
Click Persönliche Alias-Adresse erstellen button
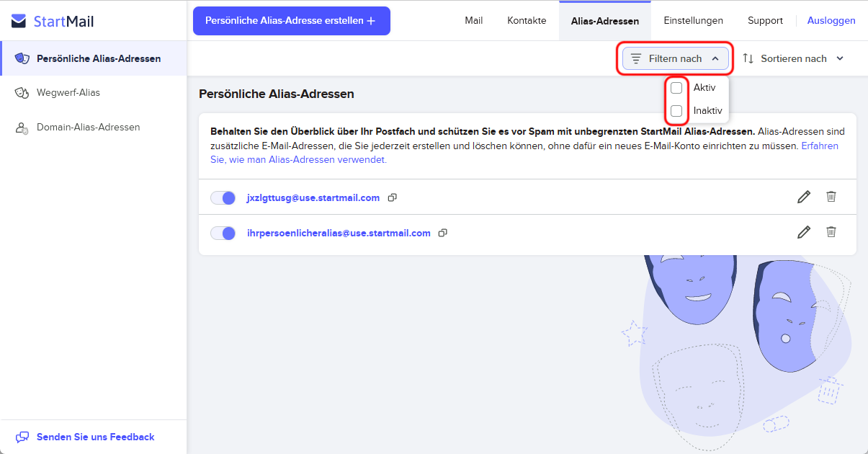click(292, 21)
